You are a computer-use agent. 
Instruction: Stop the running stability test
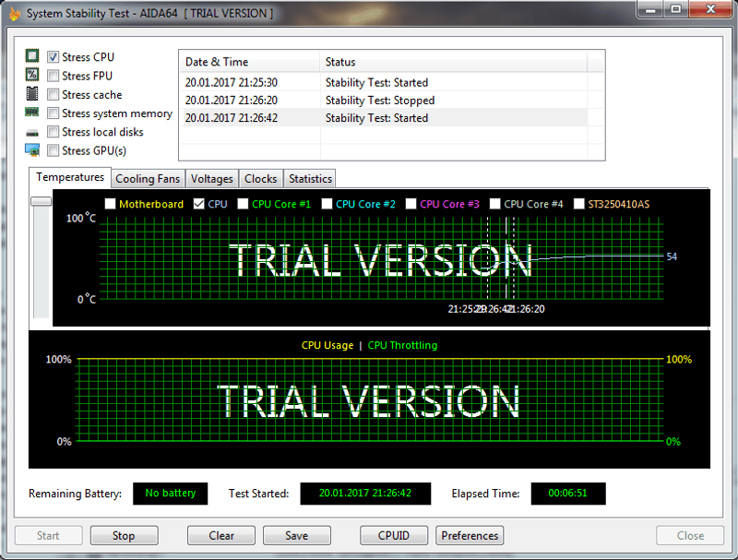pos(124,535)
